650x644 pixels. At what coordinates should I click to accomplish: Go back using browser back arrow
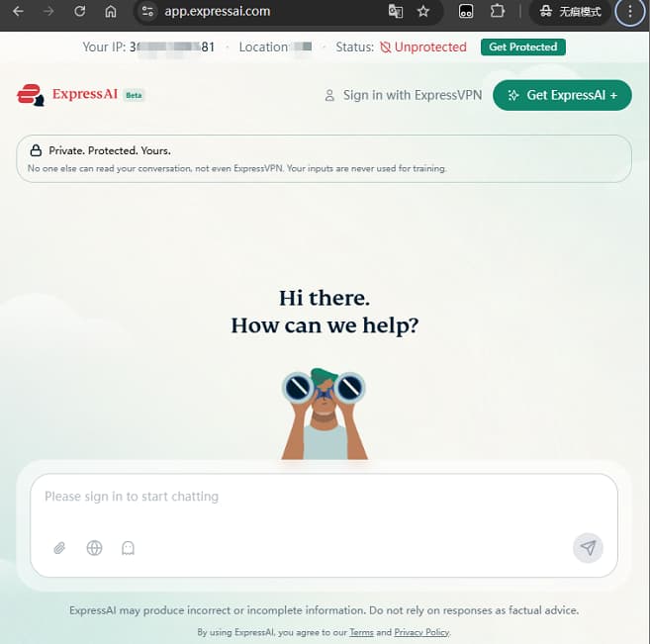pyautogui.click(x=18, y=11)
